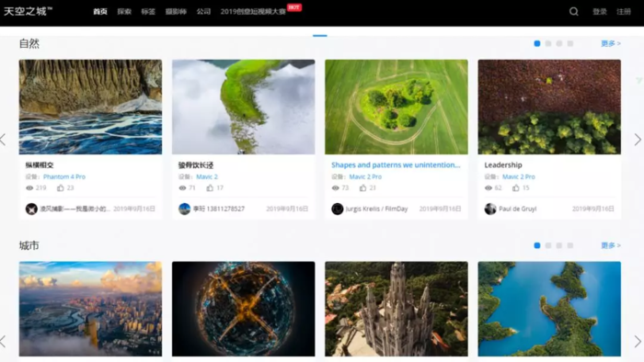The width and height of the screenshot is (644, 362).
Task: Click the eye views icon on the Phantom 4 Pro card
Action: pyautogui.click(x=29, y=188)
